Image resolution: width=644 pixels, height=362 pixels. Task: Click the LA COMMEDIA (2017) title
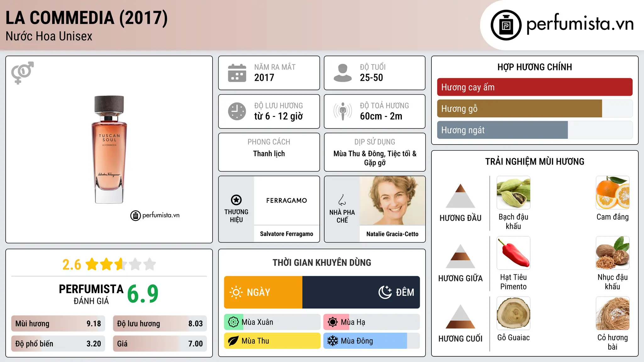tap(87, 18)
